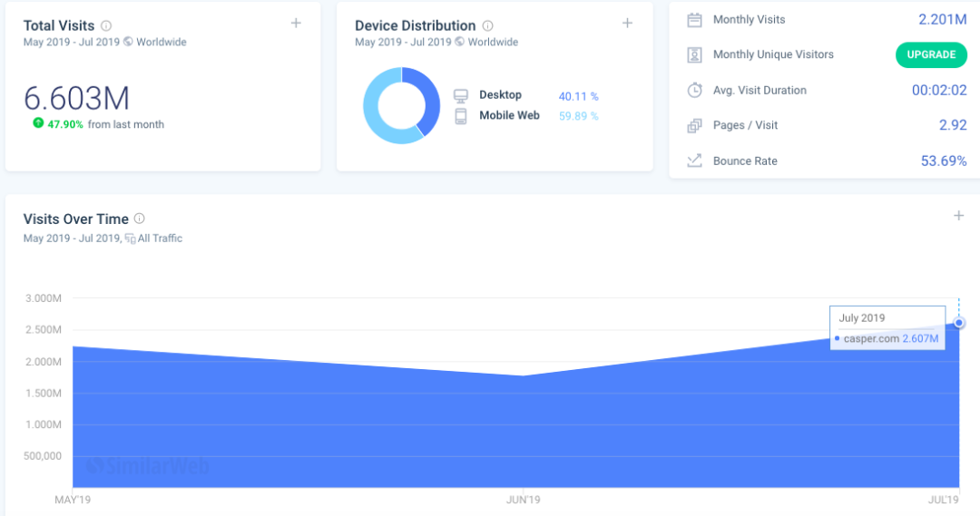Click the Pages / Visit icon
980x516 pixels.
694,126
